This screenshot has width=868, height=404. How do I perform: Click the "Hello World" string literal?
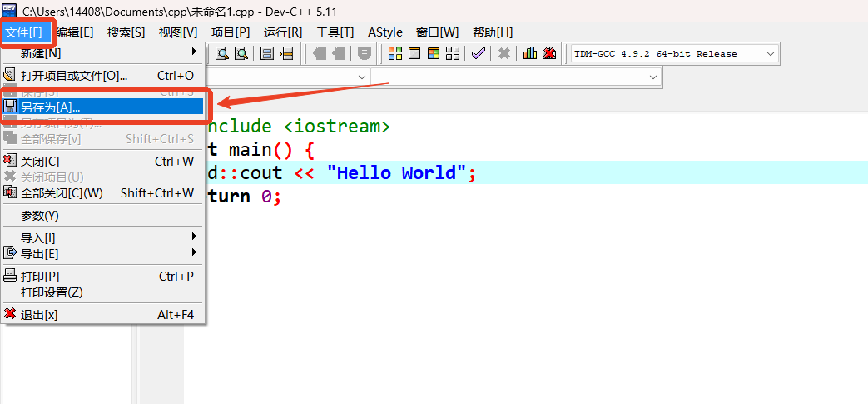pos(396,173)
